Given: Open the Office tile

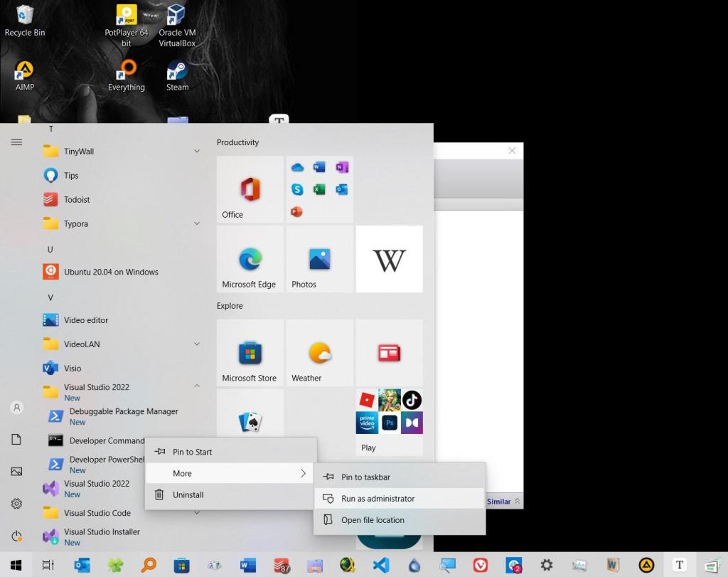Looking at the screenshot, I should coord(250,189).
